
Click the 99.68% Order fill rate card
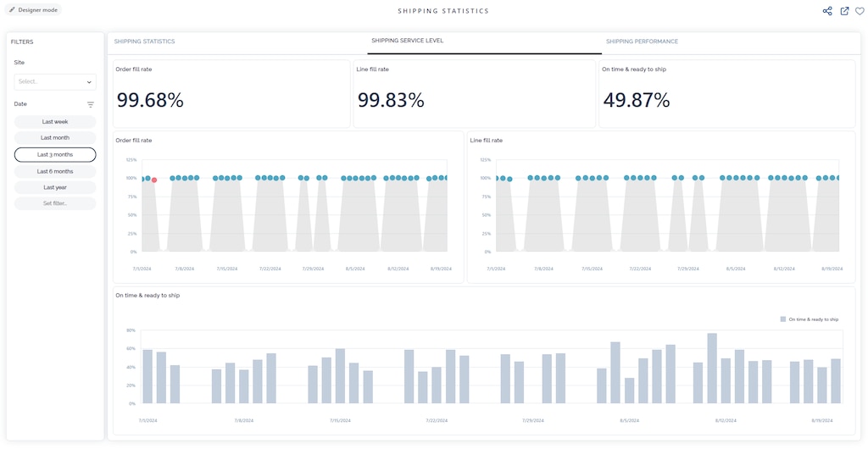point(231,94)
